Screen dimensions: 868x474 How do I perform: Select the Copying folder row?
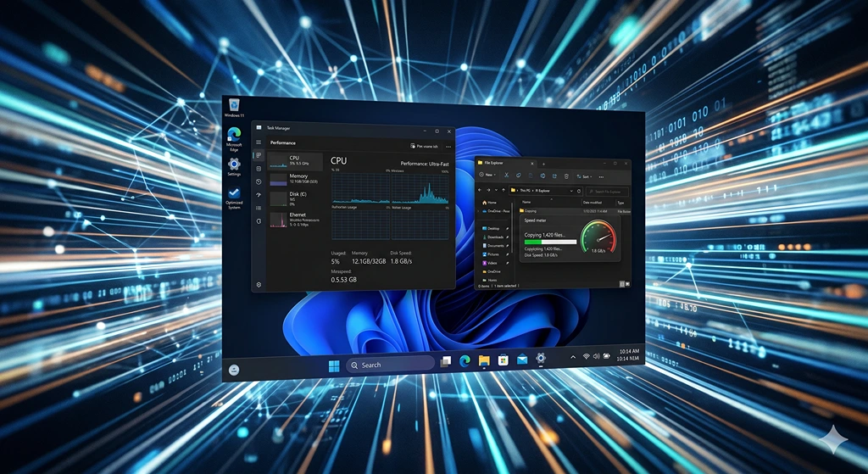[575, 211]
